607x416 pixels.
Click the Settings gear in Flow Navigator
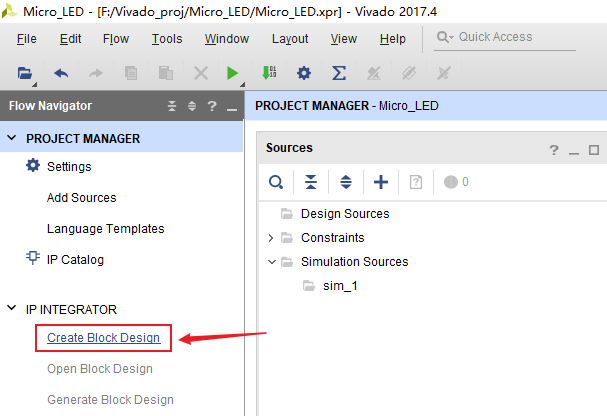tap(33, 165)
